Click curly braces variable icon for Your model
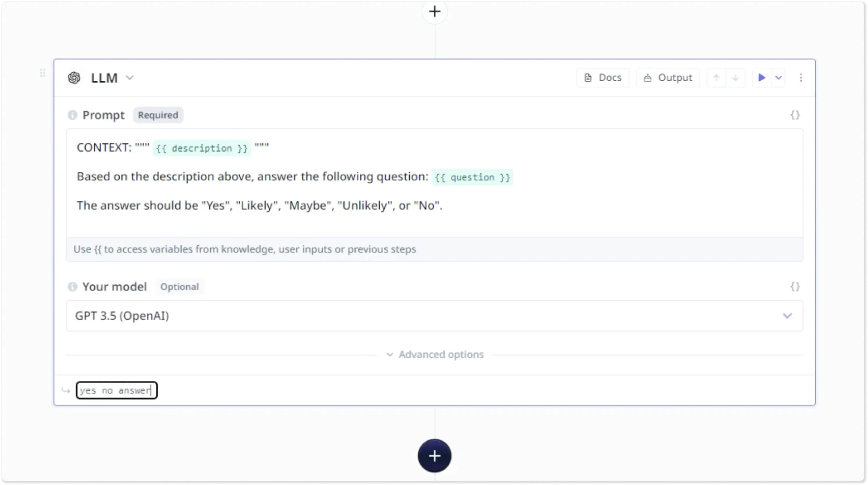 (795, 287)
